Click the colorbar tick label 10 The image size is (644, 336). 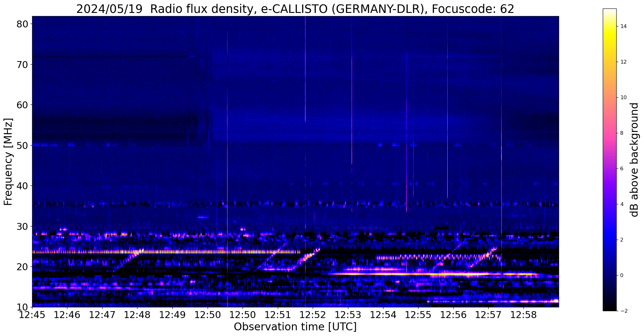click(x=623, y=97)
